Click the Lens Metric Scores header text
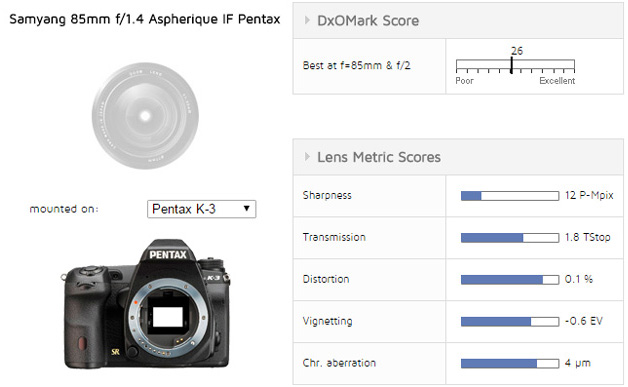628x387 pixels. [379, 157]
